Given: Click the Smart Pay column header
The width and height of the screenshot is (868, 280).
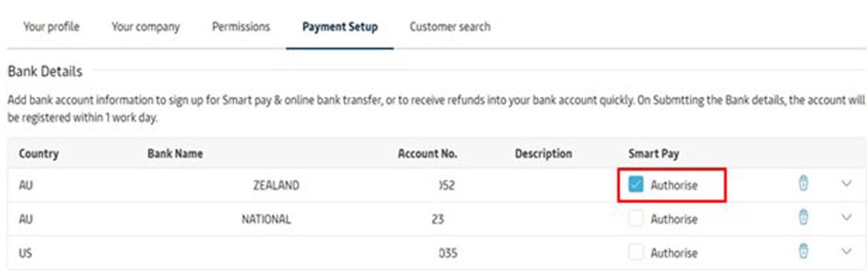Looking at the screenshot, I should (654, 154).
